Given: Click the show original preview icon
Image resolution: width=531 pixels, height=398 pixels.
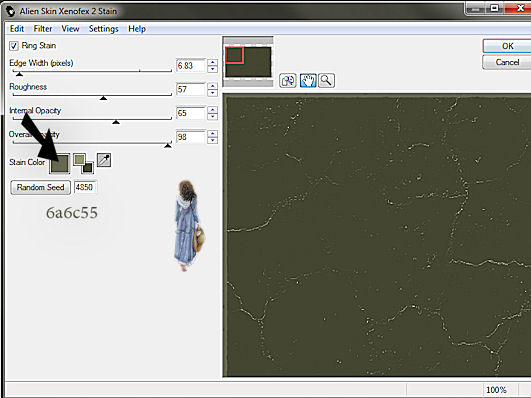Looking at the screenshot, I should coord(288,81).
